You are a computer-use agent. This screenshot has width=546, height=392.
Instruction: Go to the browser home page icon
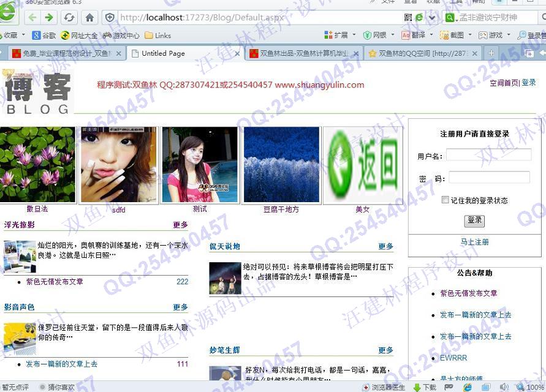click(89, 18)
